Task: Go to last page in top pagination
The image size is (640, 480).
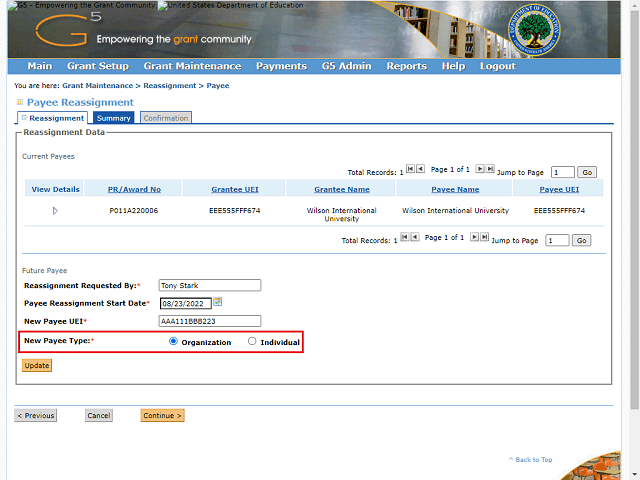Action: pyautogui.click(x=490, y=169)
